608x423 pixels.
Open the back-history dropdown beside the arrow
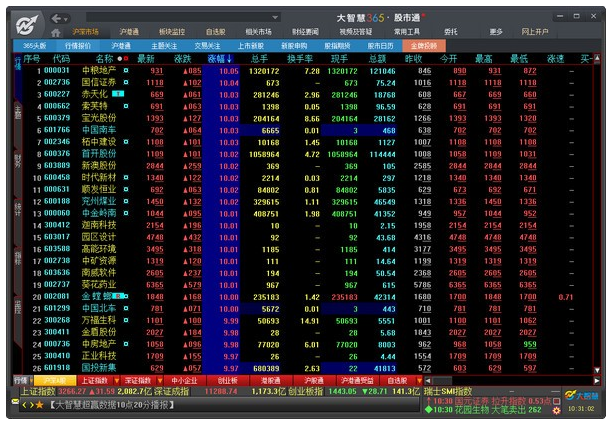[66, 19]
